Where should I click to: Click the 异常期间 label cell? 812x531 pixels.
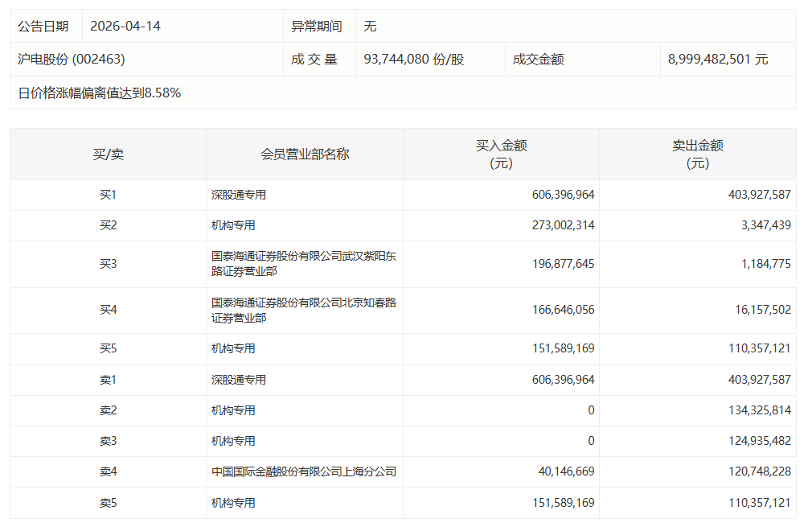(x=316, y=26)
